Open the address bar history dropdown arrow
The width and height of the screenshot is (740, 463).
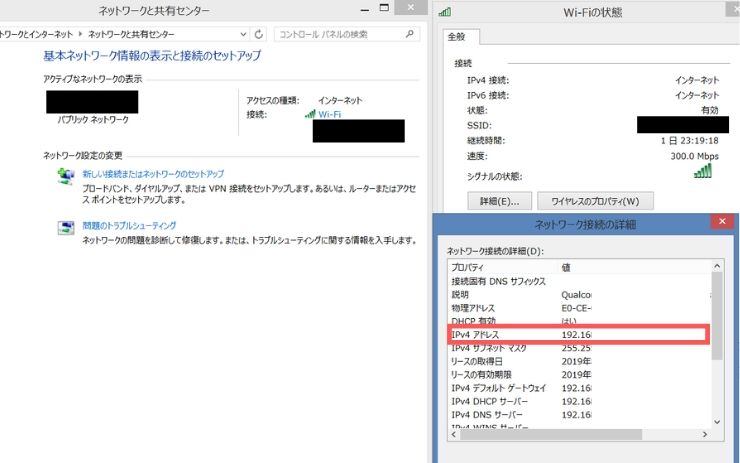243,34
